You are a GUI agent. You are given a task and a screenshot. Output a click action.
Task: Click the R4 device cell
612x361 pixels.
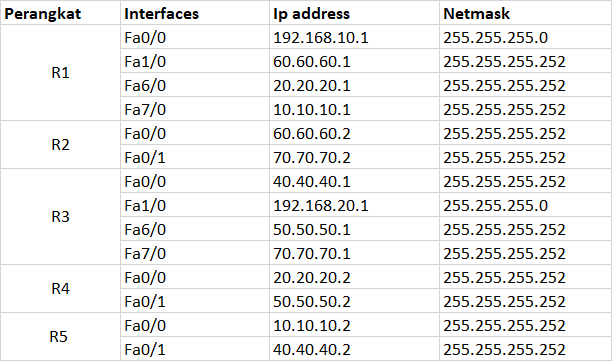(x=60, y=289)
